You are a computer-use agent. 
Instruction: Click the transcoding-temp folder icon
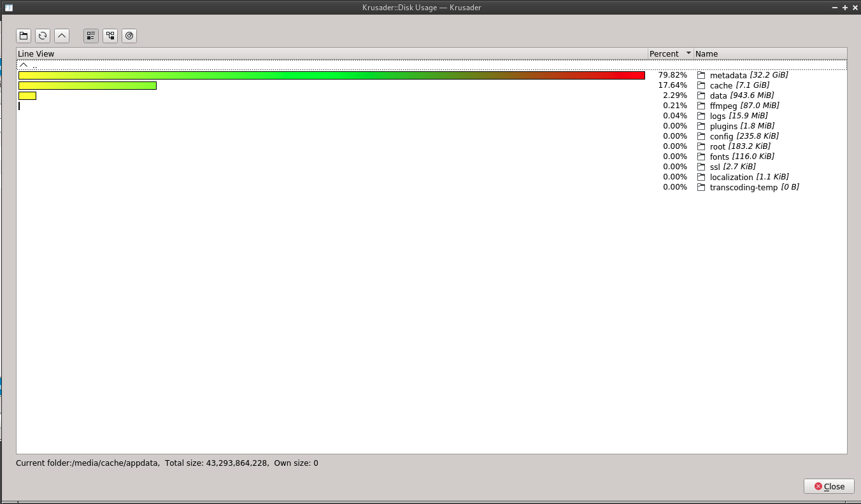[701, 187]
